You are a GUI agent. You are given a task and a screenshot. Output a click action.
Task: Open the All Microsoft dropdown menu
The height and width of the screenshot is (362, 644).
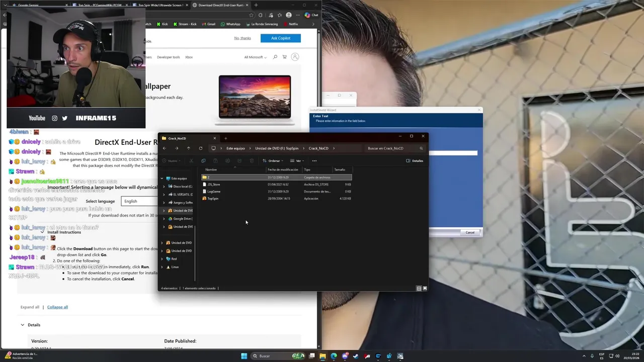[x=255, y=57]
